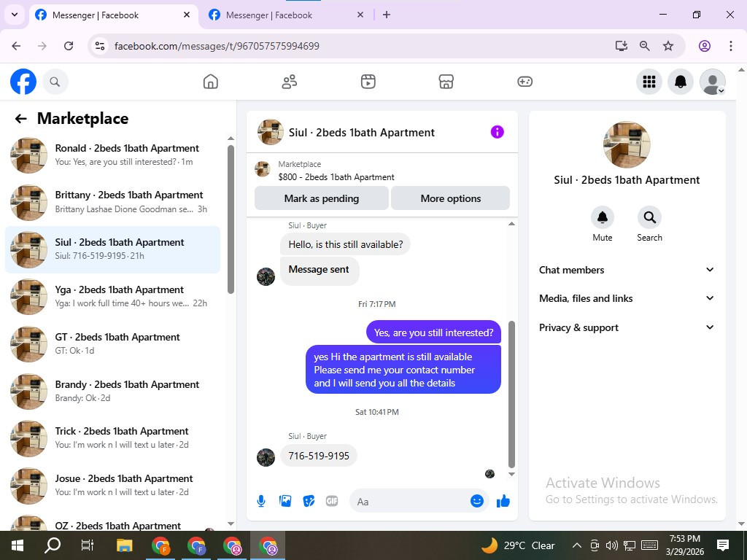Click Siul chat header title

(x=362, y=133)
